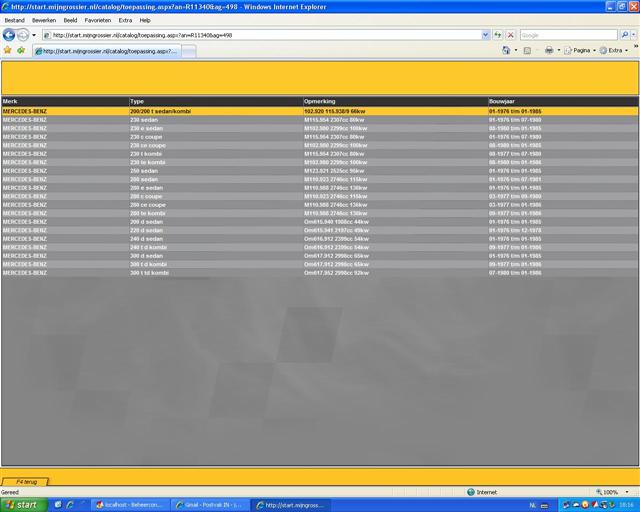Open the Beeld menu
Image resolution: width=640 pixels, height=512 pixels.
click(x=70, y=20)
